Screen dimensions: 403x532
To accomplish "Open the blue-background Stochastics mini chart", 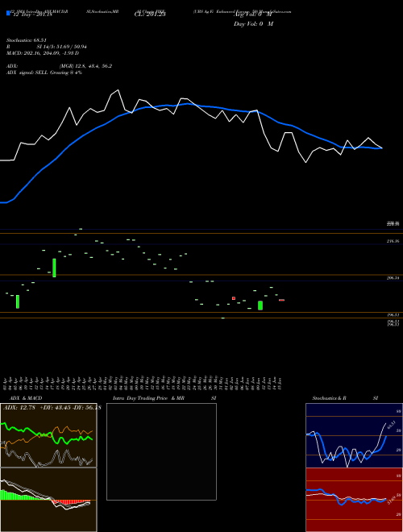I will tap(354, 435).
